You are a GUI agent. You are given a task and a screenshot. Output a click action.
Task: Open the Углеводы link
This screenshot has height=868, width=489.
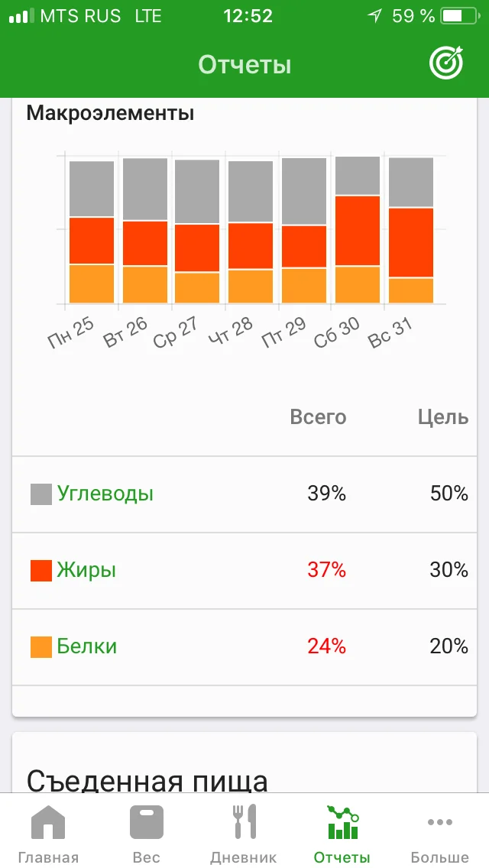[105, 494]
